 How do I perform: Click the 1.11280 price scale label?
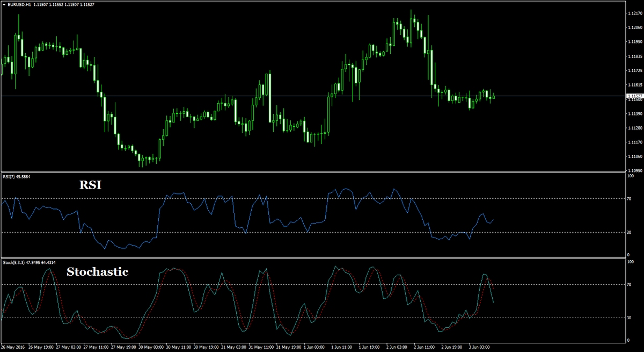634,128
